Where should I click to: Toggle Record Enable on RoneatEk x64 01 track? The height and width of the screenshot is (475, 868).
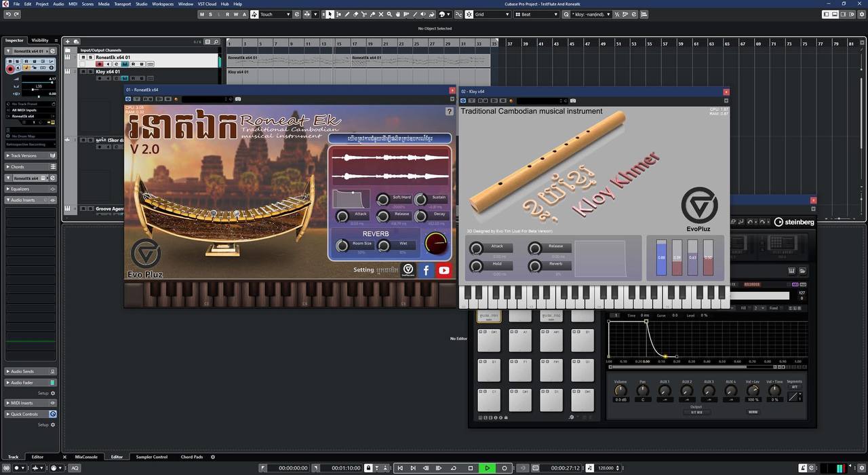pyautogui.click(x=100, y=64)
